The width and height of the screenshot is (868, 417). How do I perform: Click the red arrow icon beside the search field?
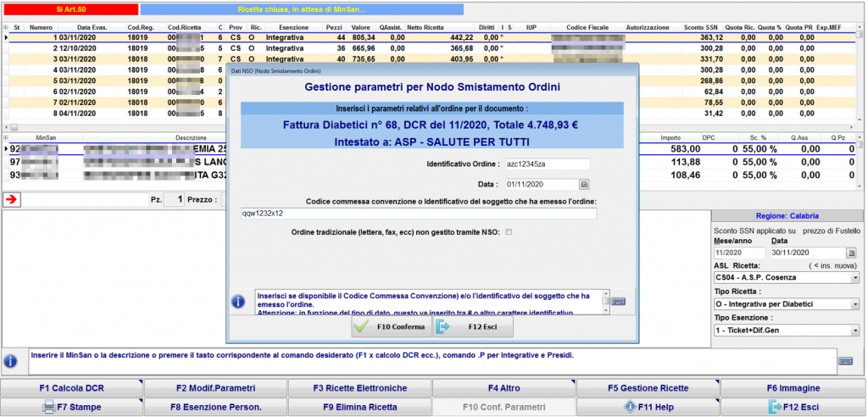[12, 200]
